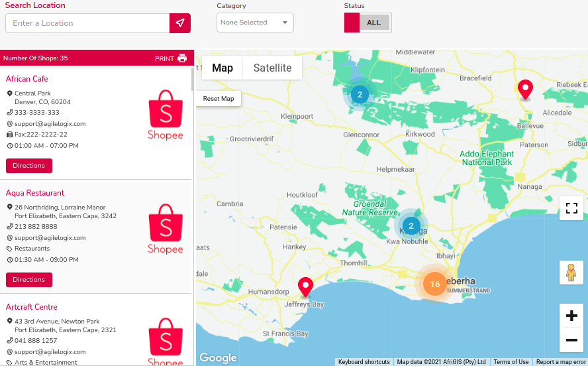Click hours 01:00 AM - 07:00 PM
Image resolution: width=588 pixels, height=366 pixels.
coord(46,146)
